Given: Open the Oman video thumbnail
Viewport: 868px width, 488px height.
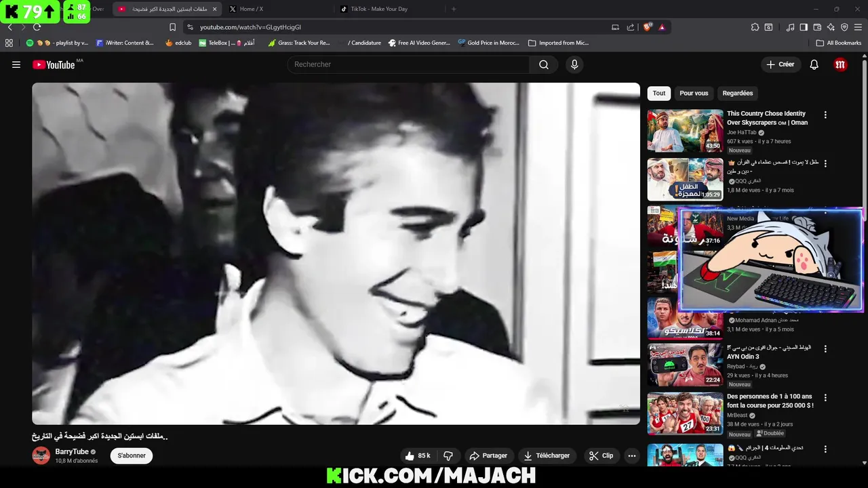Looking at the screenshot, I should [x=685, y=131].
